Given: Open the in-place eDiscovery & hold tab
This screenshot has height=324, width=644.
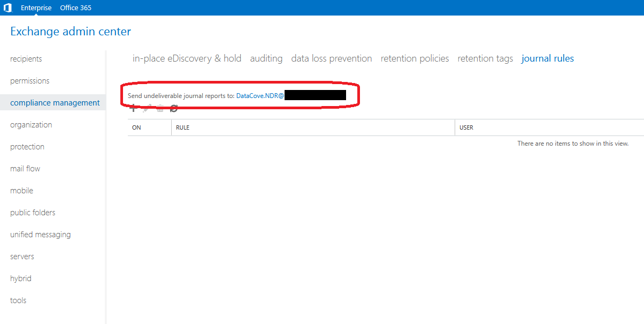Looking at the screenshot, I should (187, 58).
